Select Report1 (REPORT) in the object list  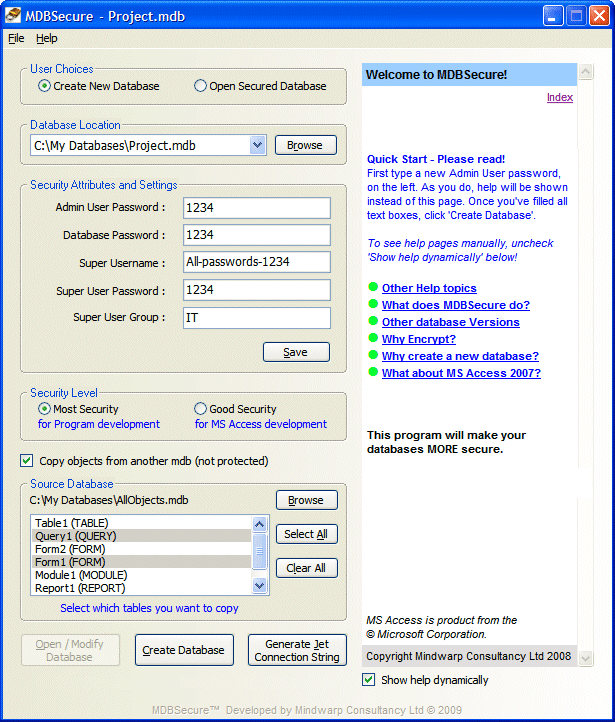[142, 588]
